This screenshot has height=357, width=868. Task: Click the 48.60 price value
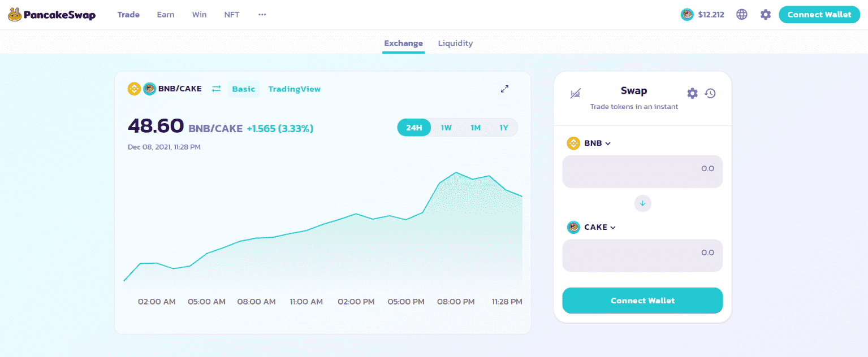coord(156,126)
